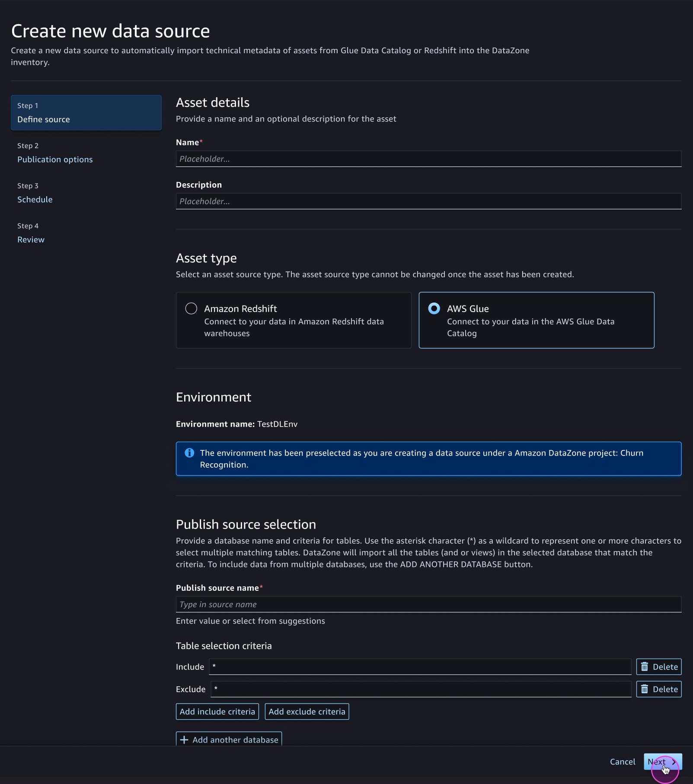
Task: Click Add exclude criteria button
Action: tap(307, 712)
